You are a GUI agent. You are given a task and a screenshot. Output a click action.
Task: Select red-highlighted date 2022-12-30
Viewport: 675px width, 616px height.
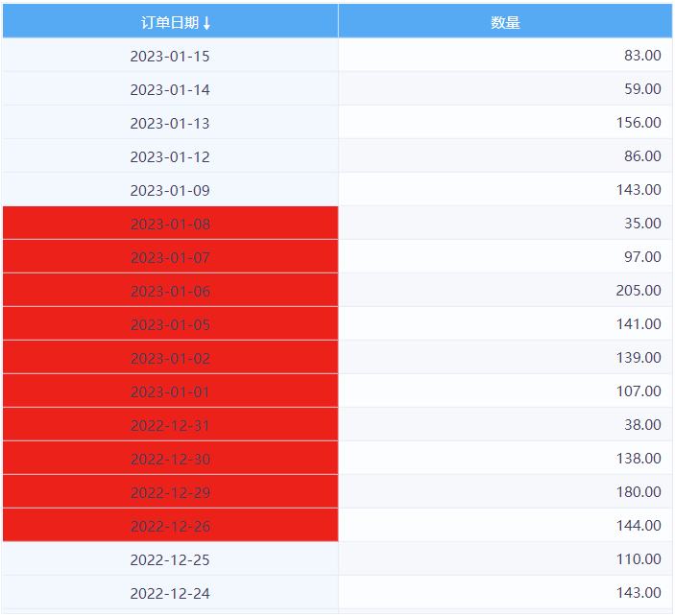click(170, 459)
